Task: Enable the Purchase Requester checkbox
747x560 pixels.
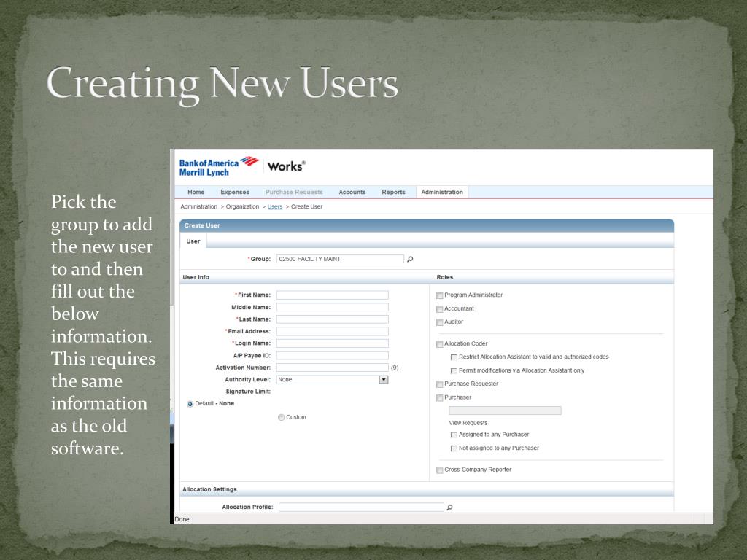Action: (x=440, y=384)
